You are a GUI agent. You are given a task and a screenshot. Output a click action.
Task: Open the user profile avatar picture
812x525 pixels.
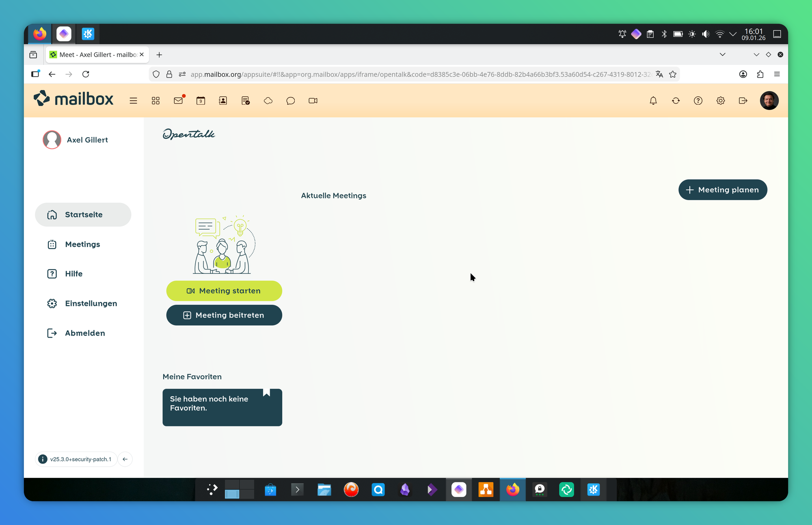coord(769,101)
